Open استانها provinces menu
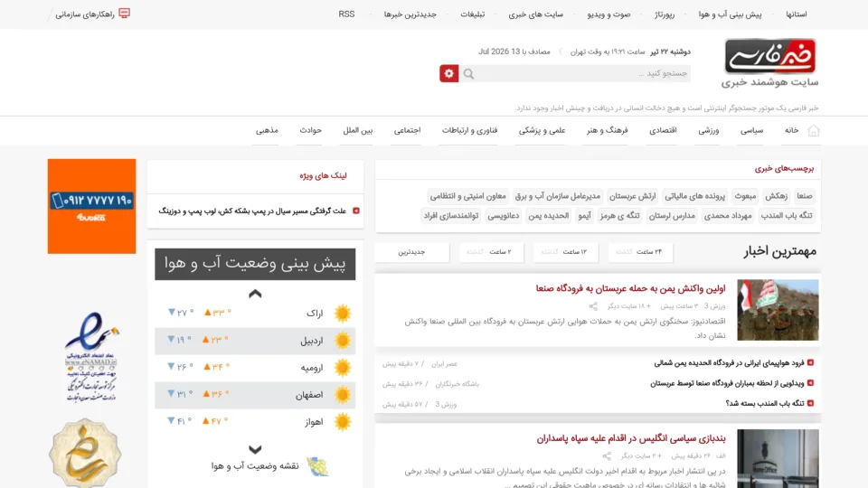This screenshot has height=488, width=868. pos(796,14)
